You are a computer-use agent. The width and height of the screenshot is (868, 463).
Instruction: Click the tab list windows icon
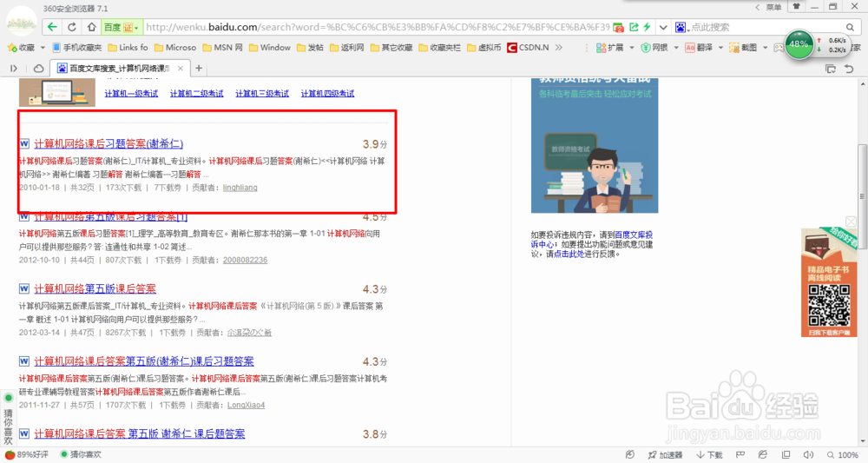click(x=831, y=69)
